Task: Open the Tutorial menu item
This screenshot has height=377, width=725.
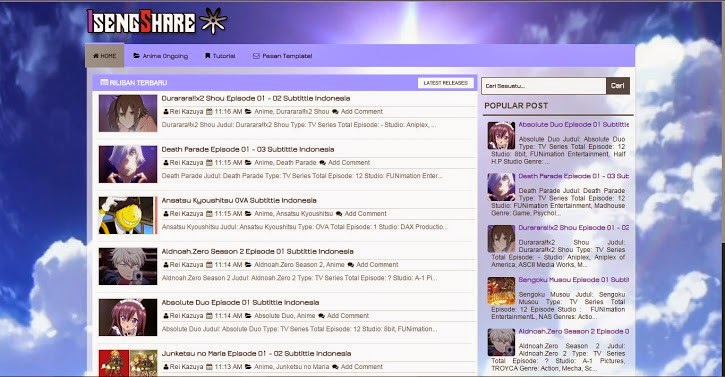Action: point(220,56)
